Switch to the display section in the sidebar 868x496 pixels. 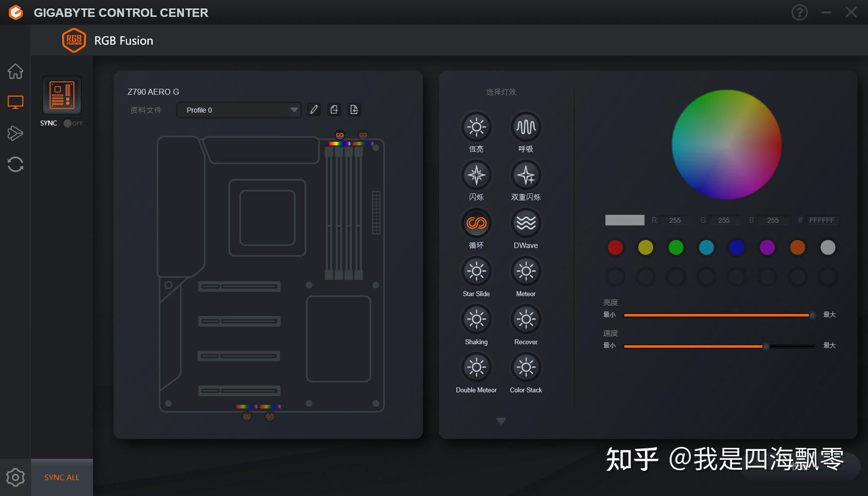(15, 102)
